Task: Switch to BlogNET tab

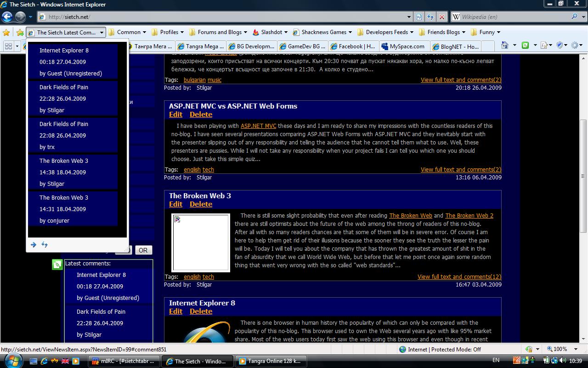Action: pos(456,46)
